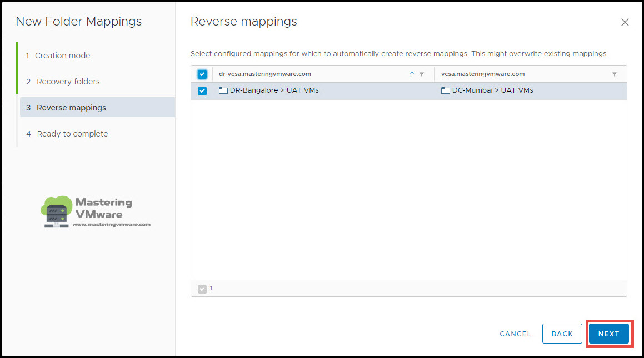Jump to step 4 Ready to complete

click(x=67, y=134)
